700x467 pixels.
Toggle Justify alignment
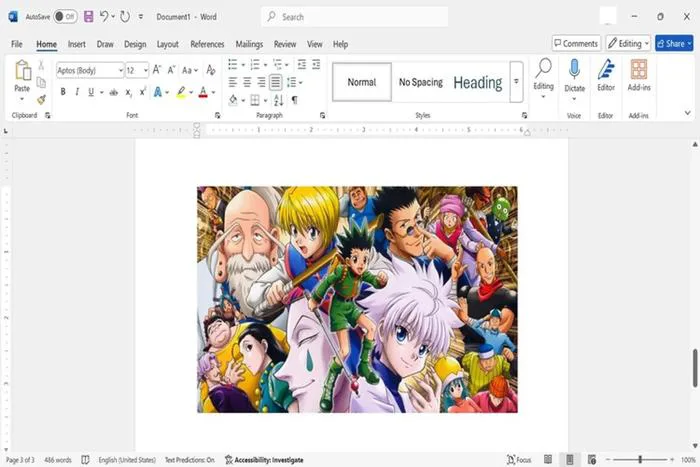275,82
